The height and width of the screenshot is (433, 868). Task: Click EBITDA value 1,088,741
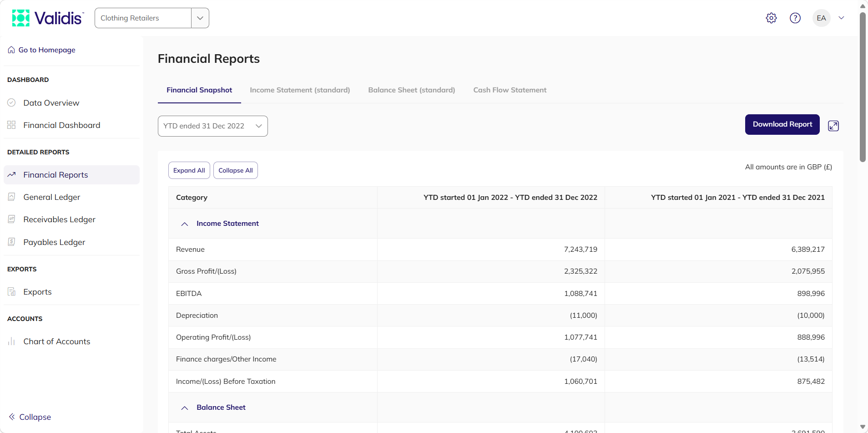580,294
